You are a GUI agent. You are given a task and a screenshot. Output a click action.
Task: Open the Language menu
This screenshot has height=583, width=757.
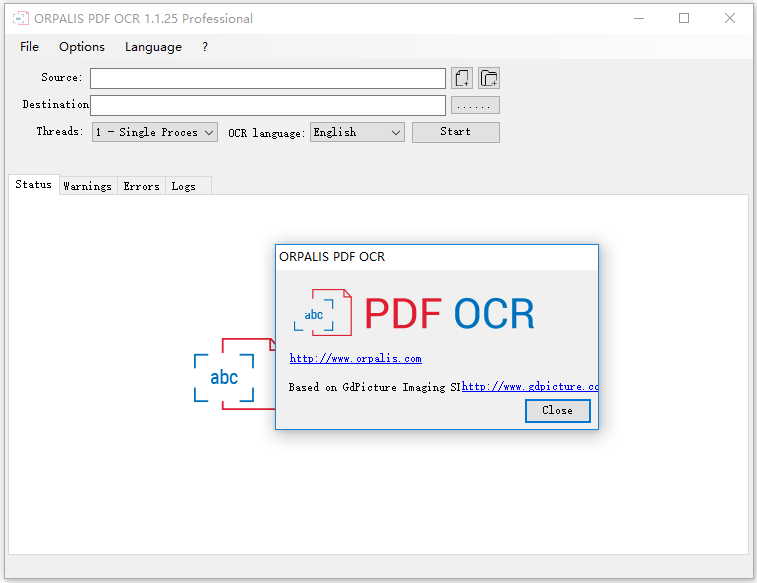click(153, 47)
